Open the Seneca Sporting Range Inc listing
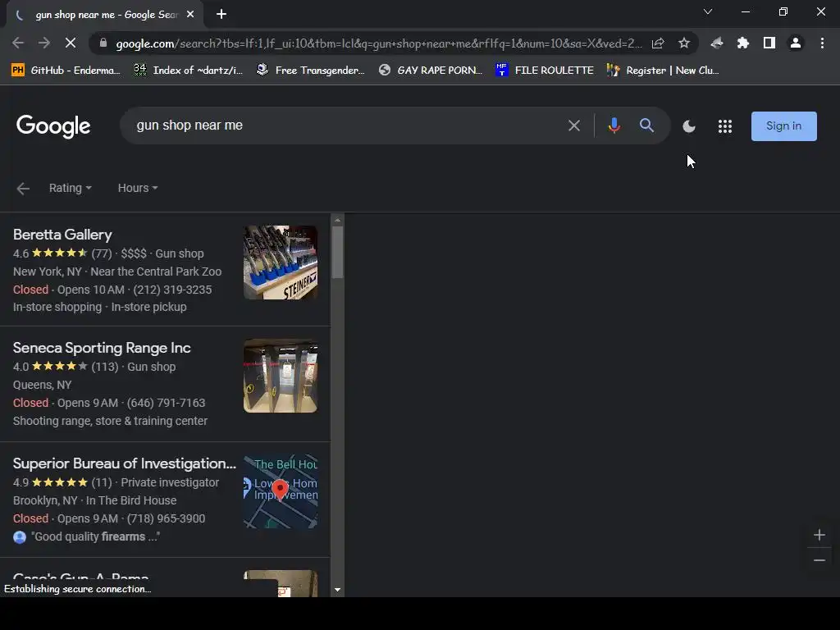The height and width of the screenshot is (630, 840). click(x=102, y=348)
